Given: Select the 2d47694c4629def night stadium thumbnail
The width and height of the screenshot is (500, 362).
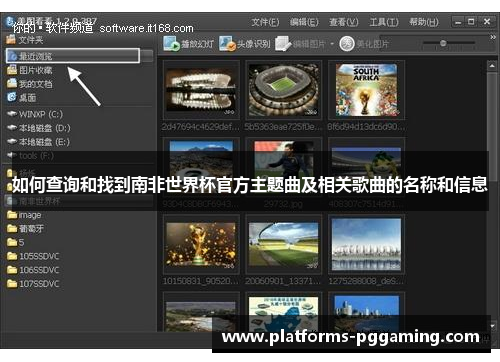Looking at the screenshot, I should click(x=201, y=90).
